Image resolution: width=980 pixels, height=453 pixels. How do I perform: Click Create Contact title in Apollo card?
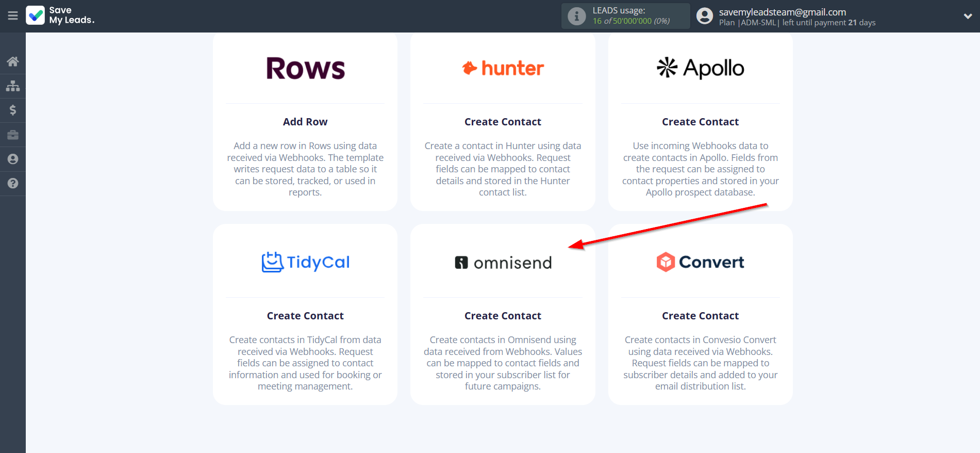click(700, 122)
